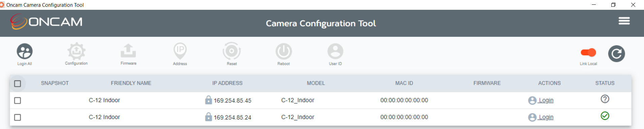This screenshot has height=129, width=644.
Task: Open the User ID icon
Action: click(x=335, y=51)
